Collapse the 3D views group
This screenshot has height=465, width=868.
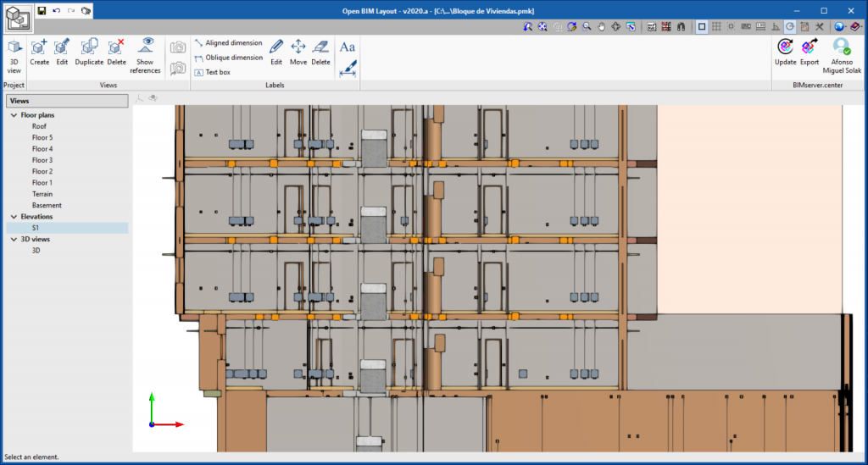(14, 240)
